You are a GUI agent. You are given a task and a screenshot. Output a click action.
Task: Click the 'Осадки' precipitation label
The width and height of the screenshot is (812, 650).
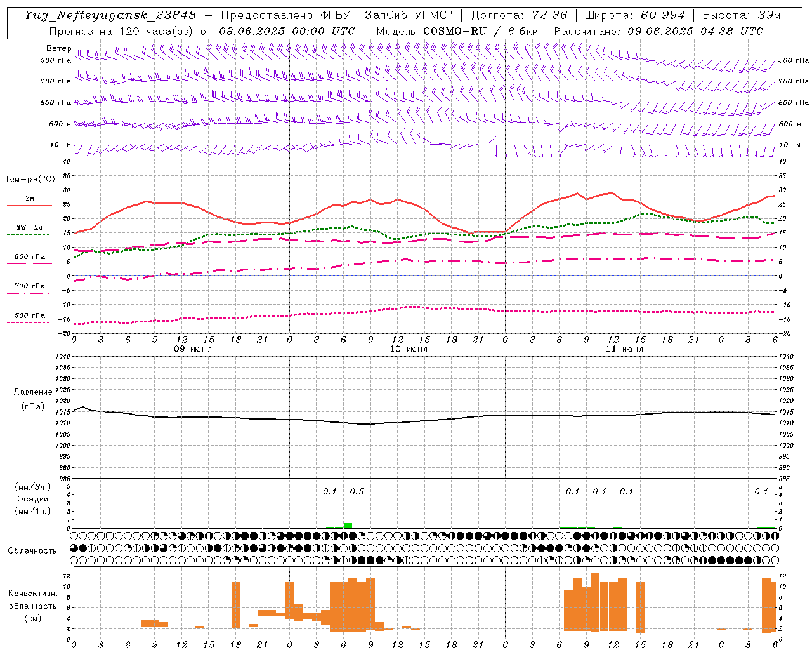pos(33,499)
